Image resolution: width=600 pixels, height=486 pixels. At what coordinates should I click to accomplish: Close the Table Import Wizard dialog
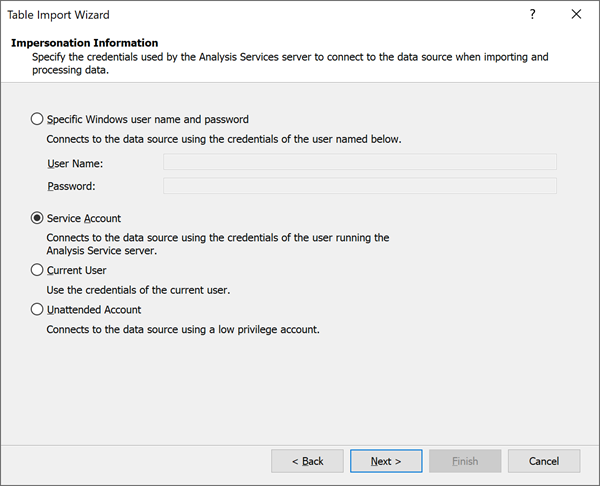[576, 15]
